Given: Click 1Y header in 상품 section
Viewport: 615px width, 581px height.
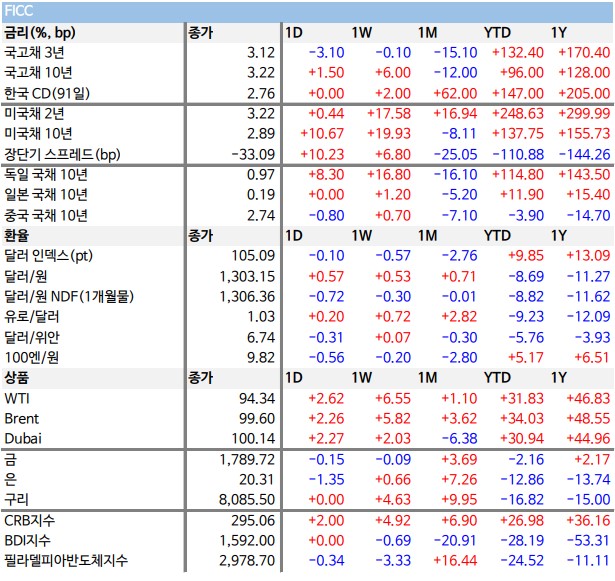Looking at the screenshot, I should (559, 378).
